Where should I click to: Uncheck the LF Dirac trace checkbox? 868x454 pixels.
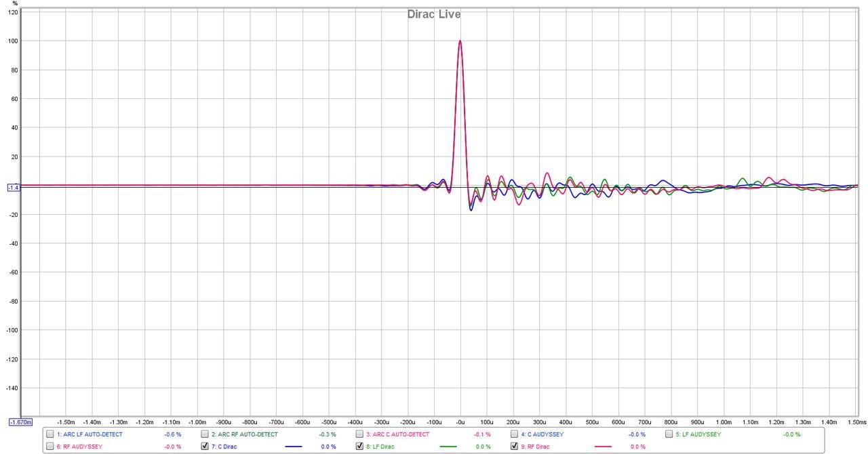tap(359, 447)
